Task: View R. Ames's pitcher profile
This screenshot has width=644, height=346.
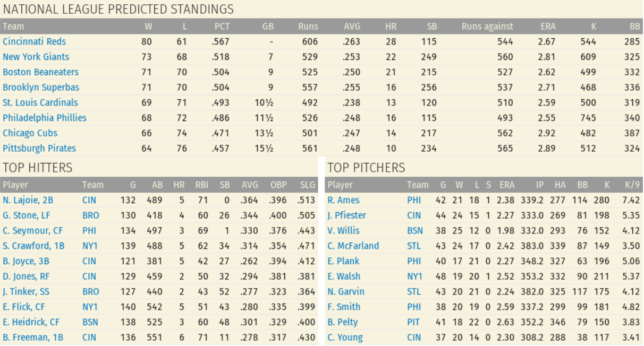Action: click(x=343, y=200)
